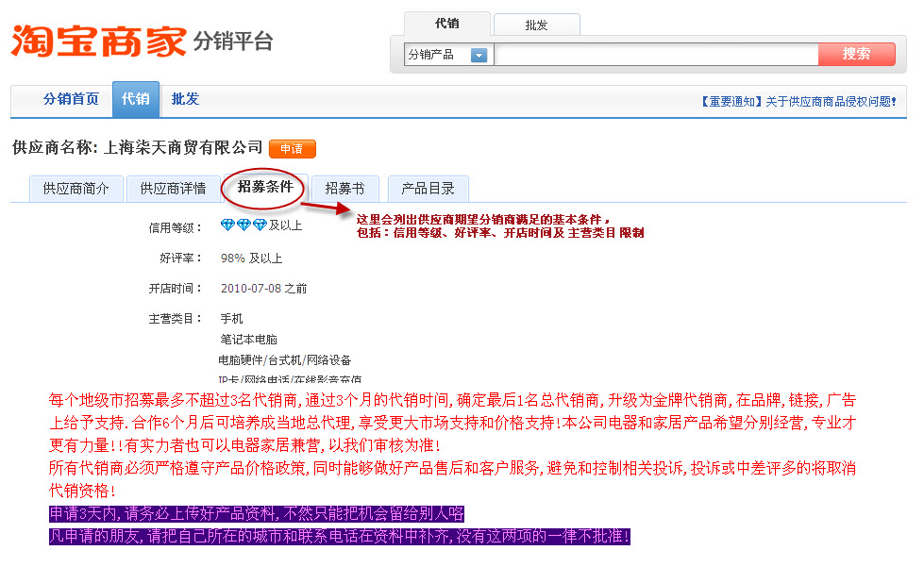Click the 开店时间 label
924x567 pixels.
tap(175, 289)
